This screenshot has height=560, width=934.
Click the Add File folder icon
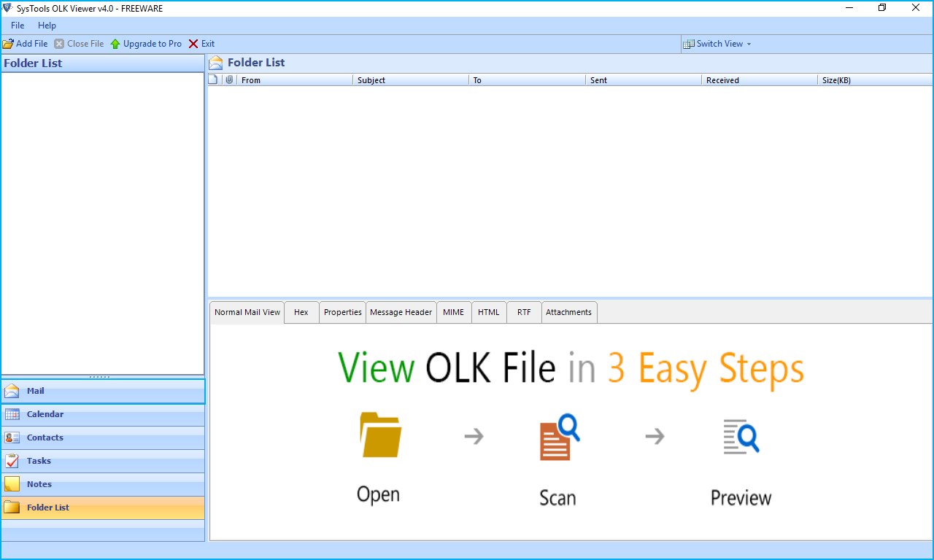(8, 44)
